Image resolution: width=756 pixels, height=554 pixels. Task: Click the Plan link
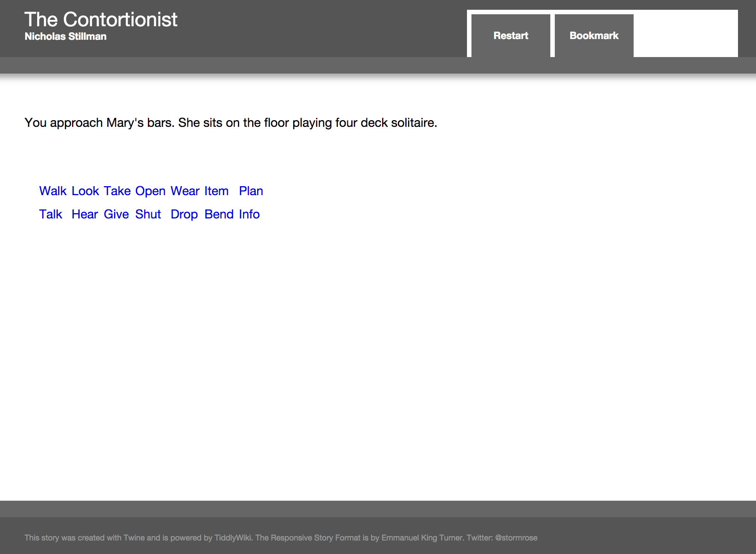(251, 191)
